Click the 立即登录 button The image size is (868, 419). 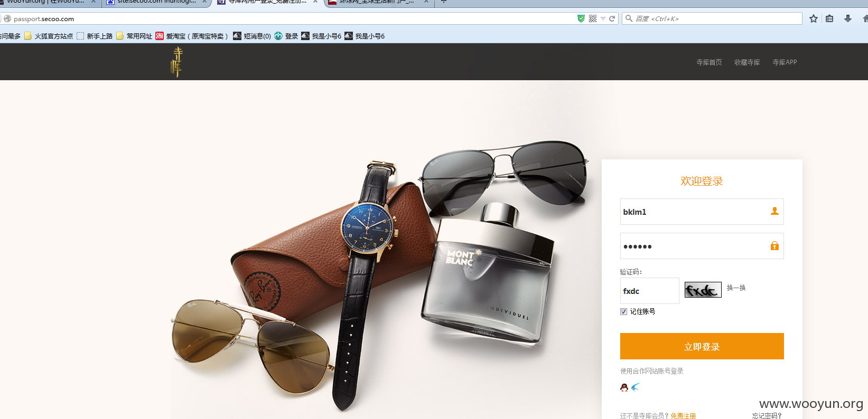(702, 346)
